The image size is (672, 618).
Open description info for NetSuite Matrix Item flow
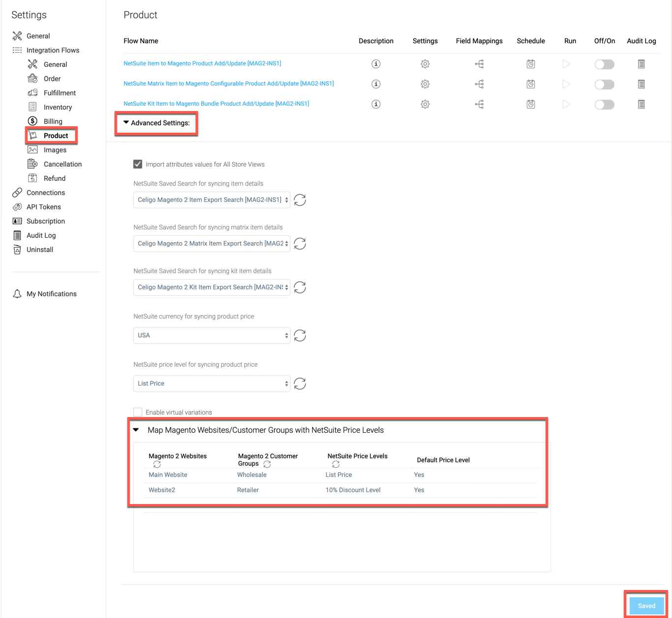coord(376,84)
